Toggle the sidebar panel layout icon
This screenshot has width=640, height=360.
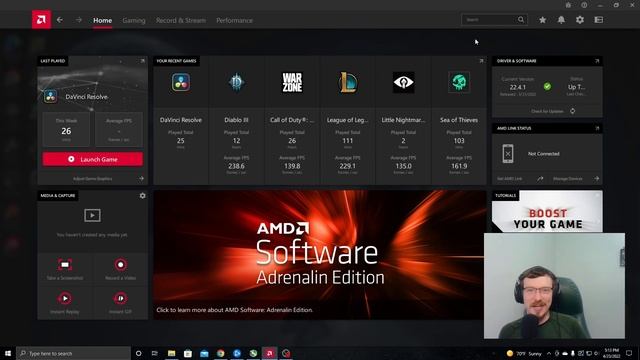tap(599, 20)
